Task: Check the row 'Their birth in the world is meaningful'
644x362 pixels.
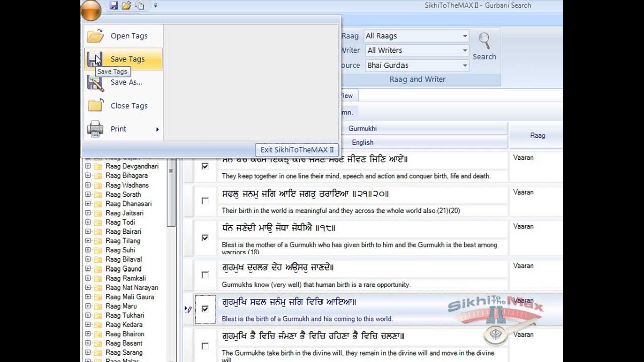Action: (x=205, y=201)
